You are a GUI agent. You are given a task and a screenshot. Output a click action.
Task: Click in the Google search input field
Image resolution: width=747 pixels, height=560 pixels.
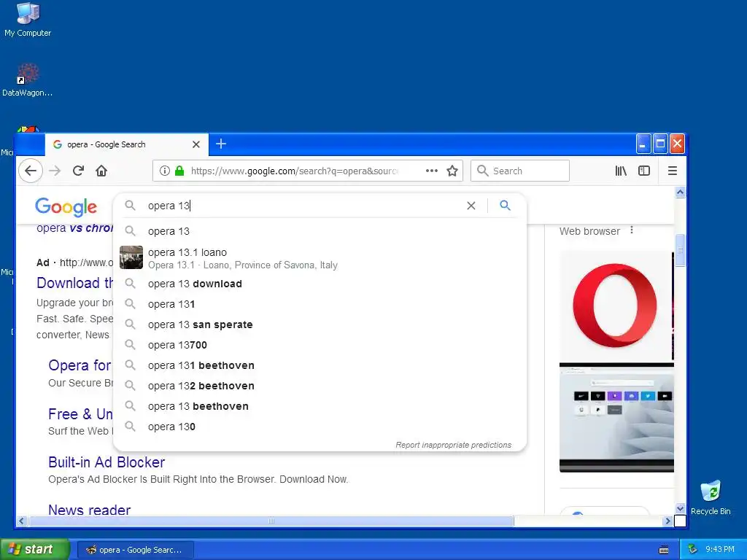pyautogui.click(x=305, y=206)
